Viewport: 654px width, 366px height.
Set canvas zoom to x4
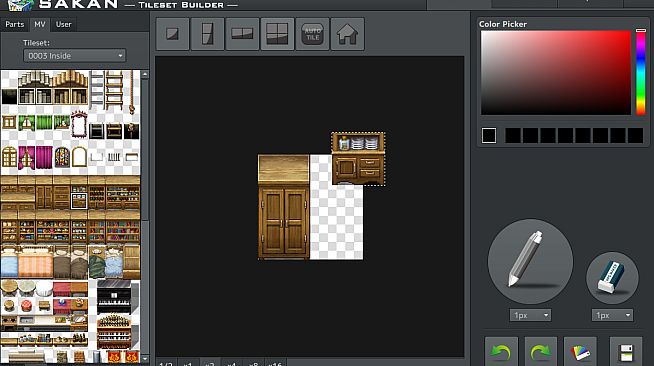coord(231,363)
